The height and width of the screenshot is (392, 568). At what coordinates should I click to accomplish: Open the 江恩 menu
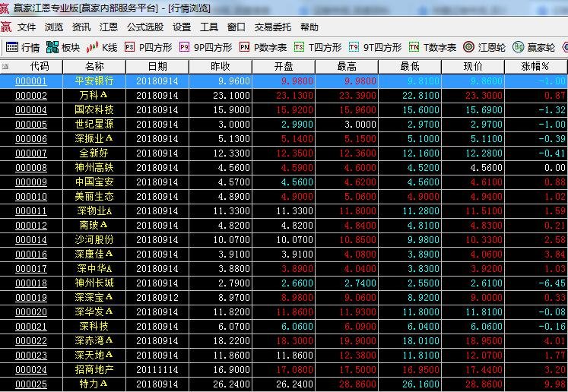109,27
